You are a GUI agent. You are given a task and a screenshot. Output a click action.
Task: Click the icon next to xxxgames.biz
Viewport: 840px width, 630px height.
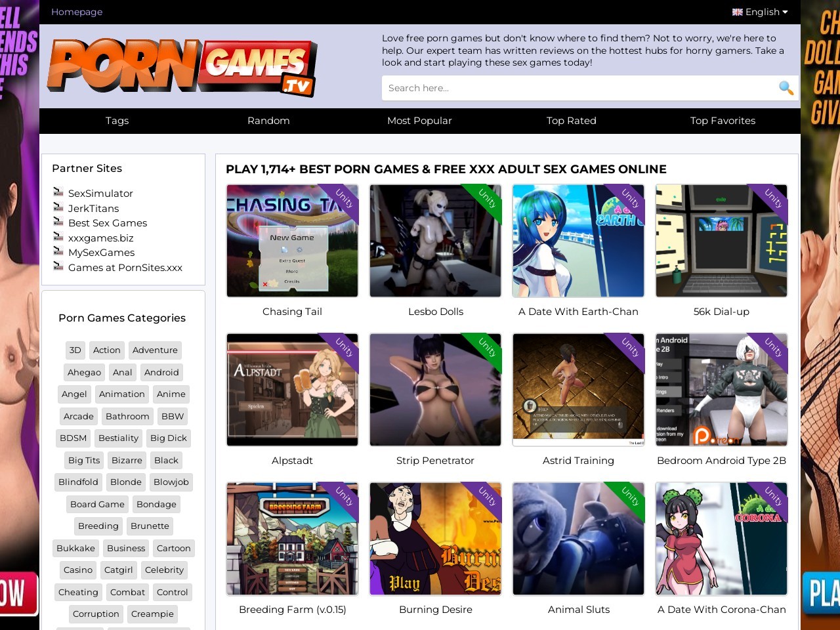[x=58, y=237]
